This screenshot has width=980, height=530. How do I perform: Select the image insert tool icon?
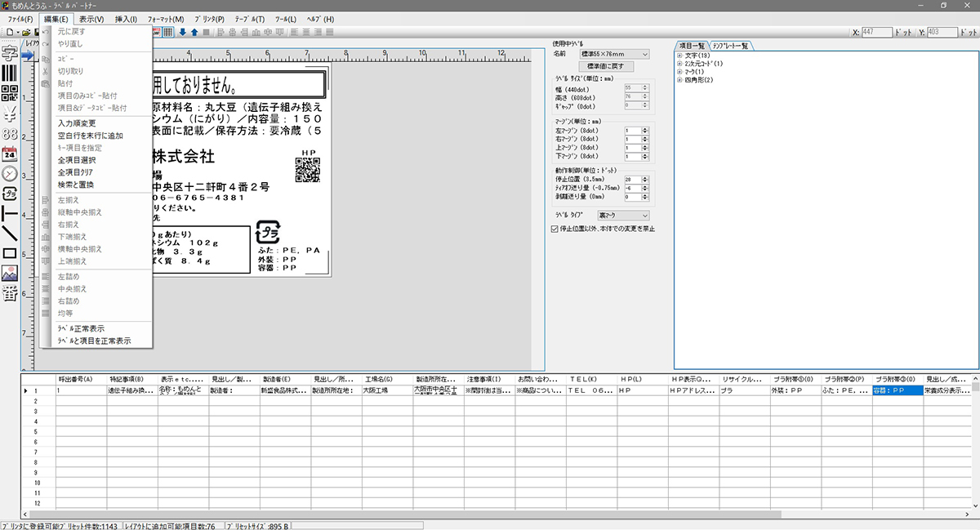click(x=10, y=274)
